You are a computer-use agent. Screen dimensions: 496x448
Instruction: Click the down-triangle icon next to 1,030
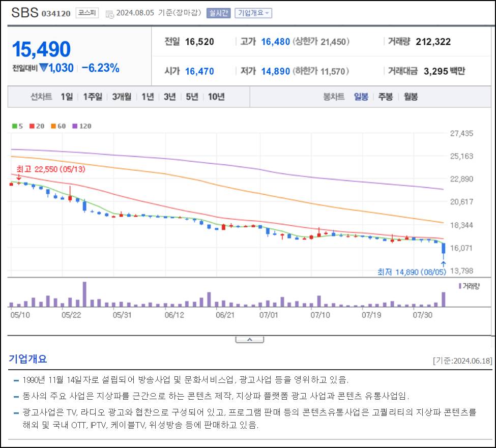click(x=44, y=67)
